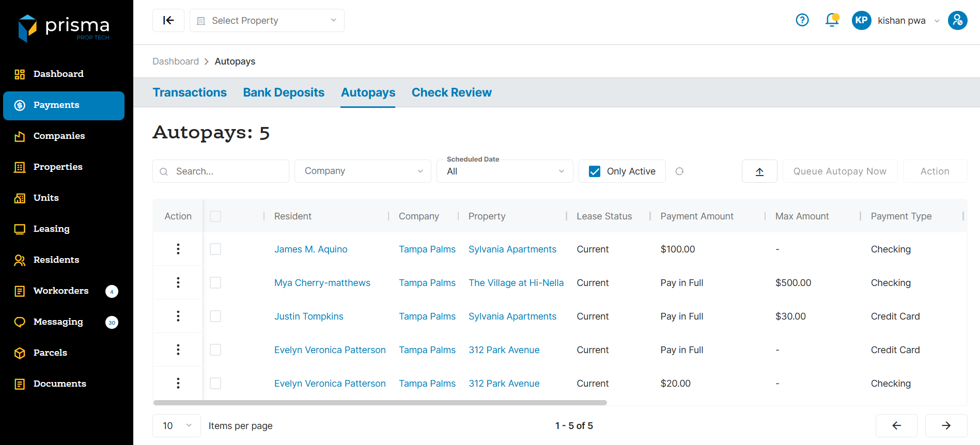Select the checkbox for Mya Cherry-matthews row
Image resolution: width=980 pixels, height=445 pixels.
(x=215, y=283)
